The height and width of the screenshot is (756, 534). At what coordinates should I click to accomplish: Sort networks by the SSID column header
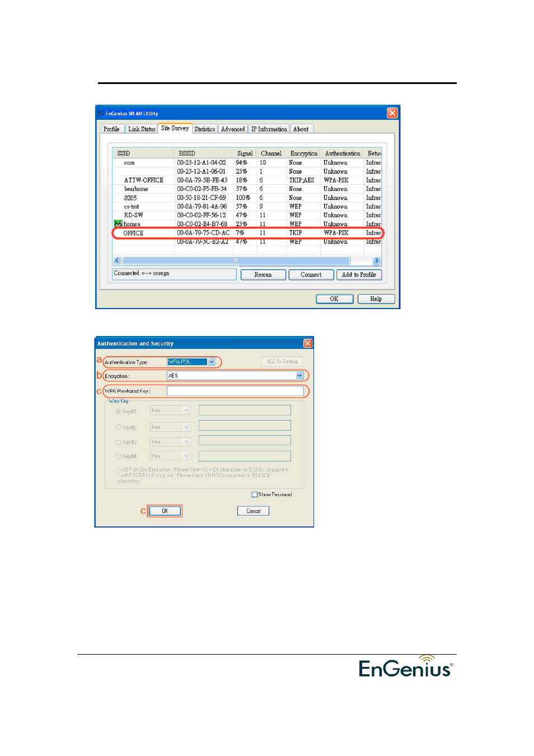click(143, 153)
